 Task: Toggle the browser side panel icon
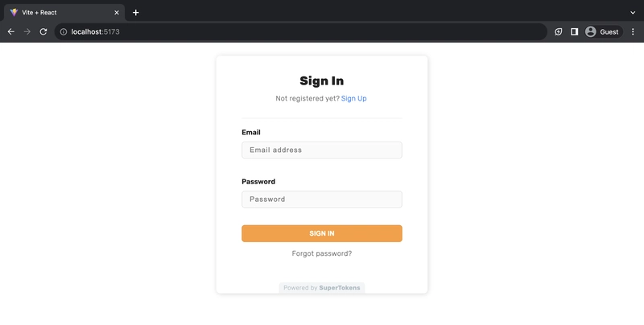pos(574,31)
